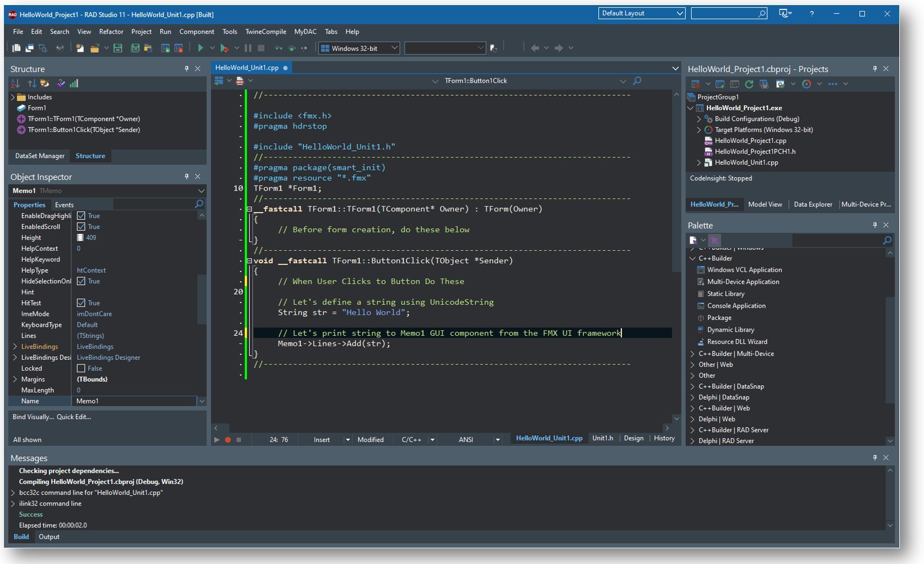Click the Bind Visually... link

point(33,417)
